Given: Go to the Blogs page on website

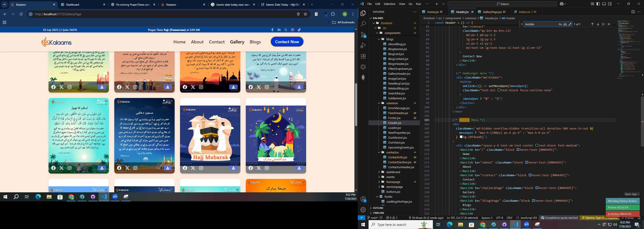Looking at the screenshot, I should 255,42.
